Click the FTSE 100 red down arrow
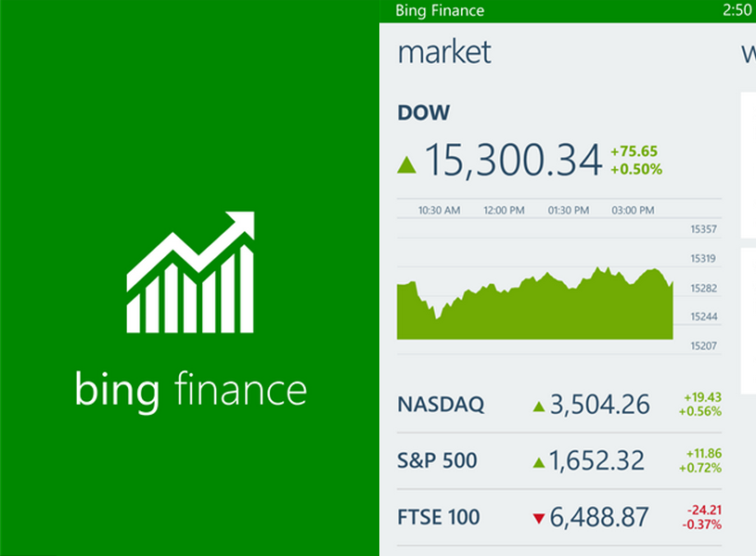 pos(538,518)
